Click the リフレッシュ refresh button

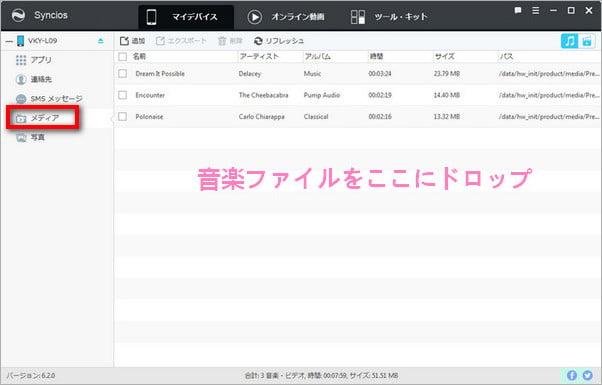pyautogui.click(x=279, y=41)
